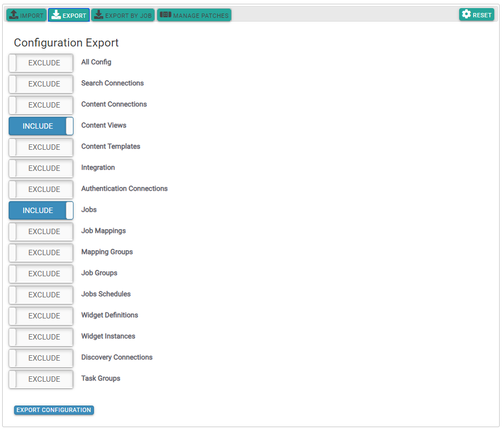Open the Manage Patches tab
This screenshot has width=504, height=432.
(x=194, y=15)
